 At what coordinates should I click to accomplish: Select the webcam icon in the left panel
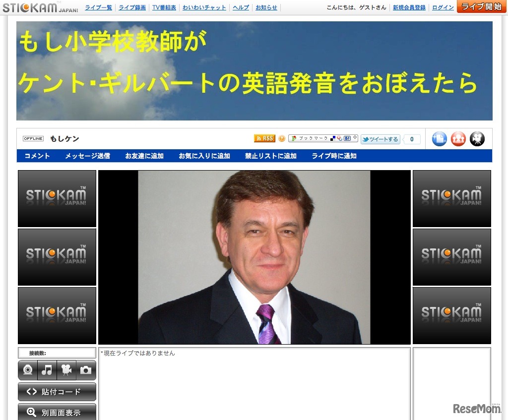27,370
